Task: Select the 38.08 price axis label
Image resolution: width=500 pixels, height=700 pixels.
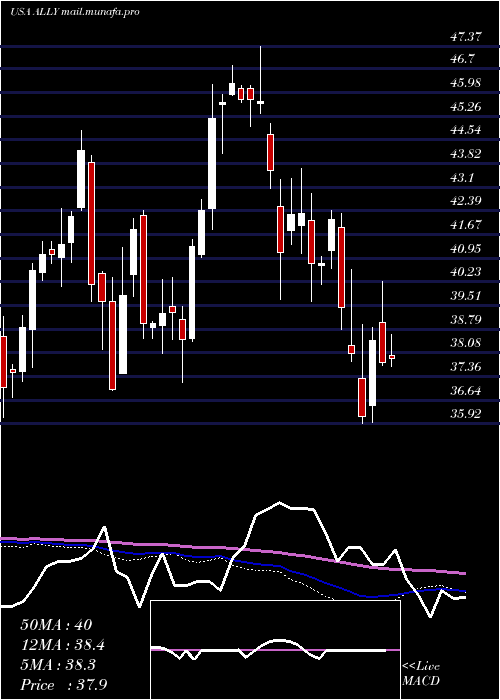Action: coord(466,343)
